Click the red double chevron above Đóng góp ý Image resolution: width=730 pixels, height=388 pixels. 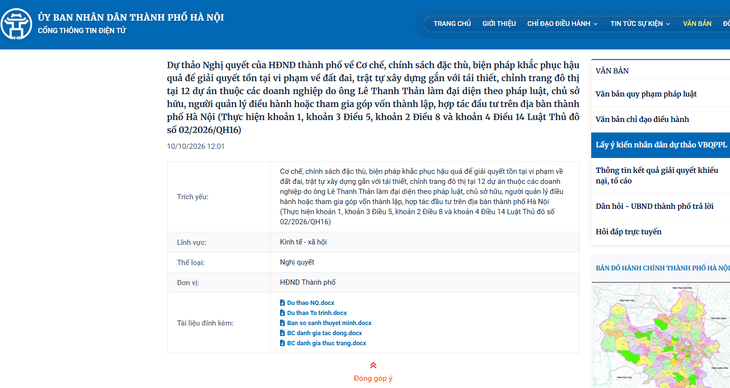(373, 366)
